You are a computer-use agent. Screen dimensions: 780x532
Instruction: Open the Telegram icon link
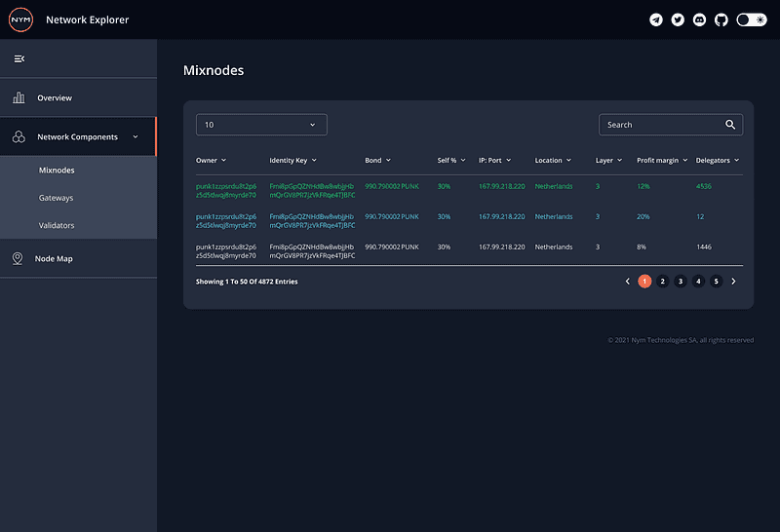click(656, 19)
